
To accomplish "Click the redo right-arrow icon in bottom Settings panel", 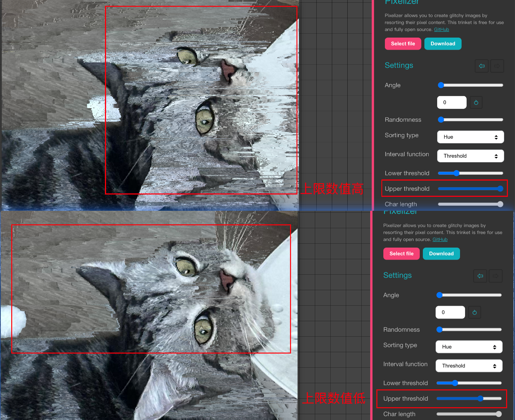I will coord(496,276).
